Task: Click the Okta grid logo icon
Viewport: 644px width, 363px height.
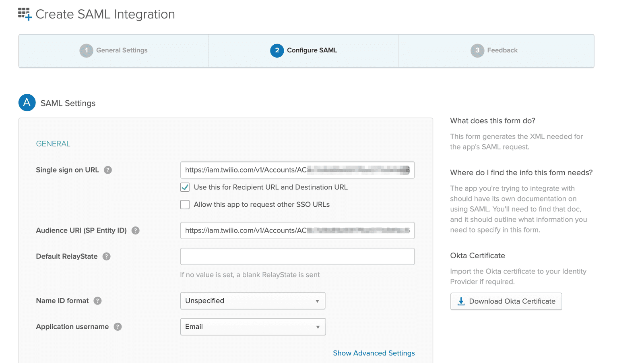Action: pos(24,14)
